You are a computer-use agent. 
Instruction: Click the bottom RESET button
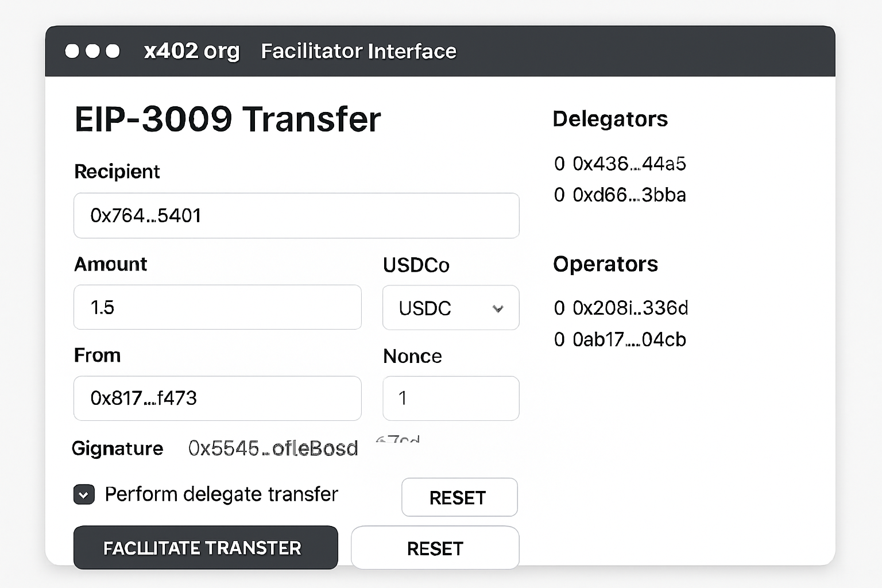[x=435, y=548]
